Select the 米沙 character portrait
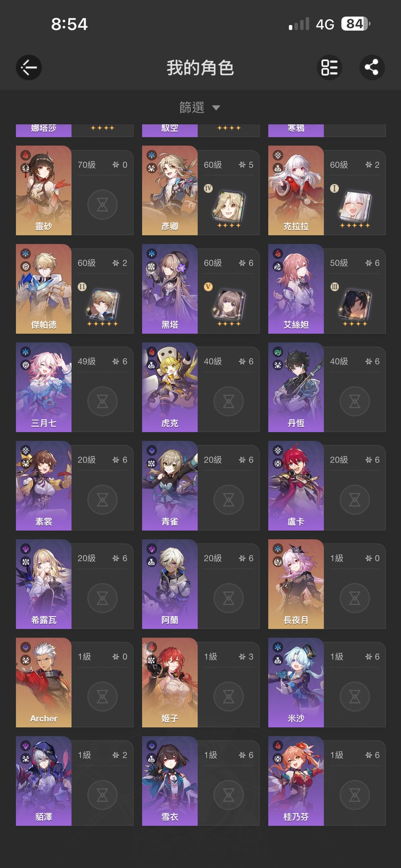Image resolution: width=401 pixels, height=868 pixels. [296, 682]
